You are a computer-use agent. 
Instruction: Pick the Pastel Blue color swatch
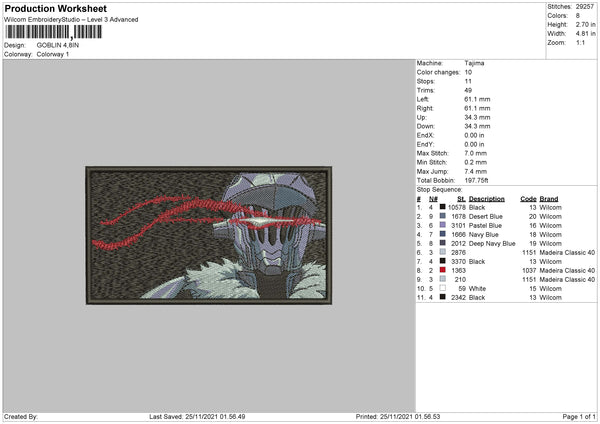pyautogui.click(x=442, y=225)
